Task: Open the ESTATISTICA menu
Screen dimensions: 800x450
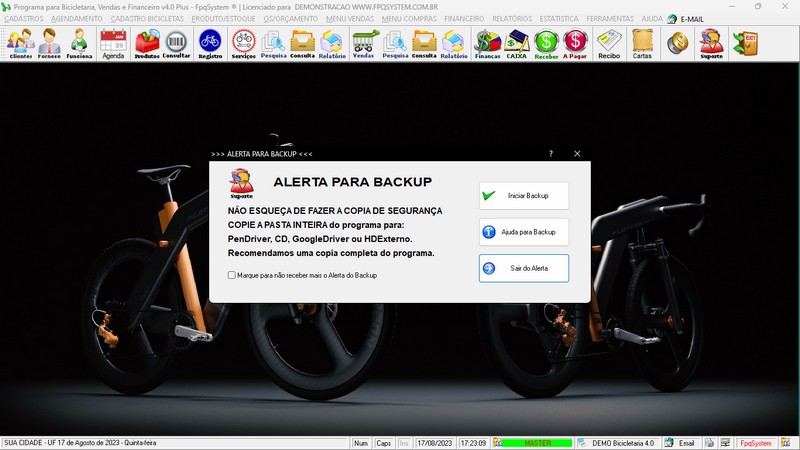Action: (x=559, y=18)
